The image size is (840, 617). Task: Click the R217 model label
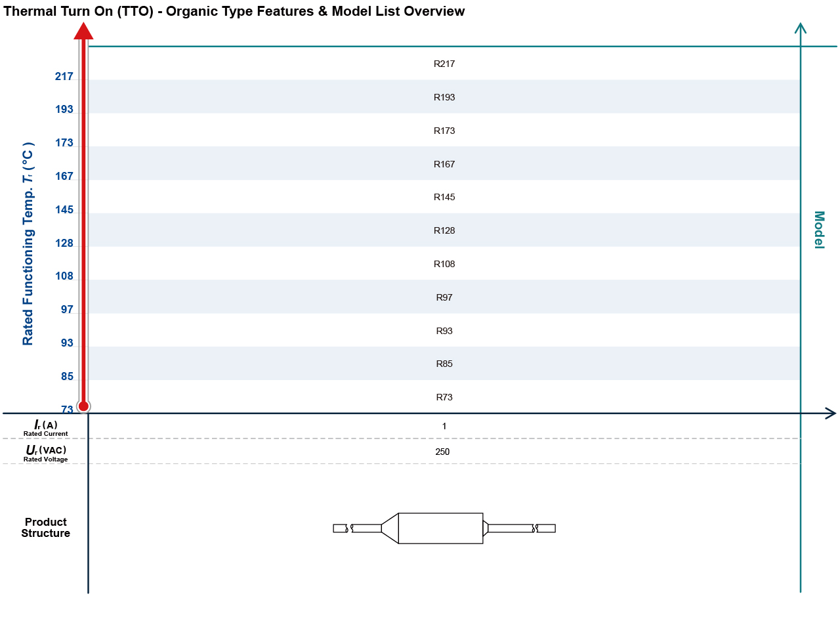tap(444, 64)
